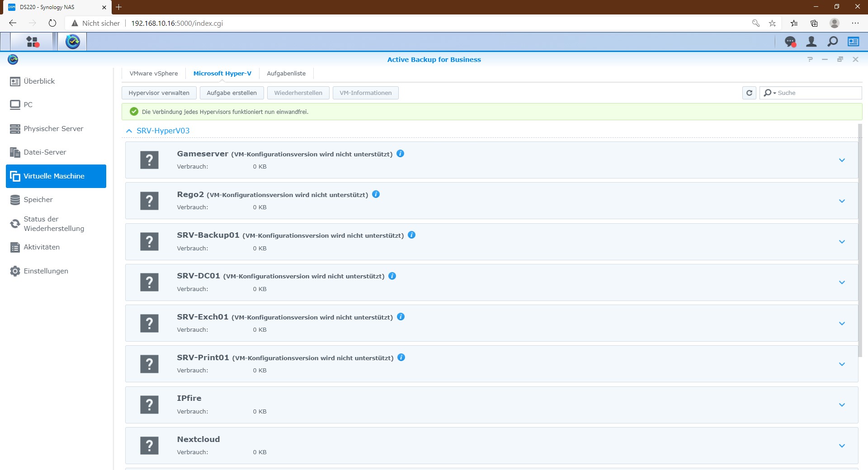Viewport: 868px width, 470px height.
Task: Click the VM list vertical scrollbar
Action: point(860,240)
